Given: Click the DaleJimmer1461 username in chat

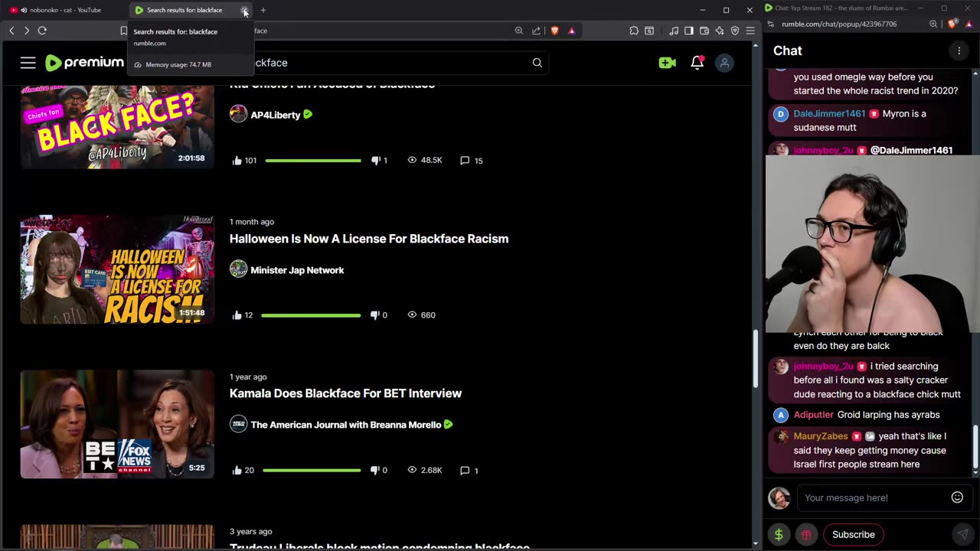Looking at the screenshot, I should [829, 113].
